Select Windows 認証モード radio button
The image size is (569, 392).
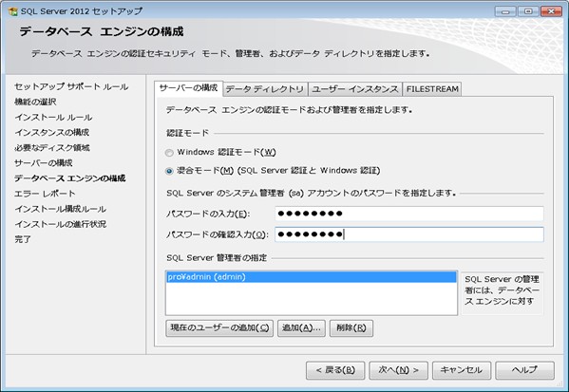(169, 153)
